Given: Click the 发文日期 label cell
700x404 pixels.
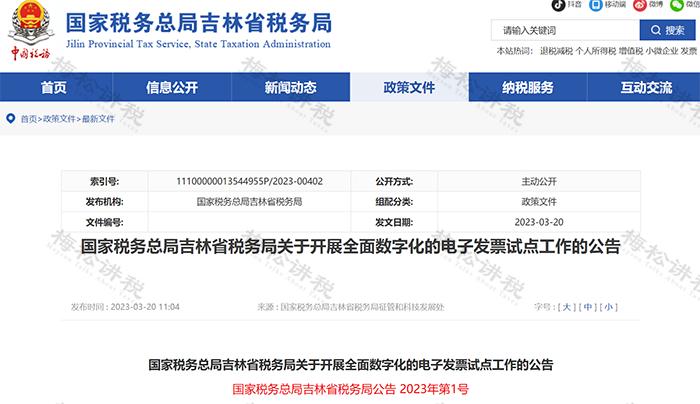Looking at the screenshot, I should coord(394,222).
